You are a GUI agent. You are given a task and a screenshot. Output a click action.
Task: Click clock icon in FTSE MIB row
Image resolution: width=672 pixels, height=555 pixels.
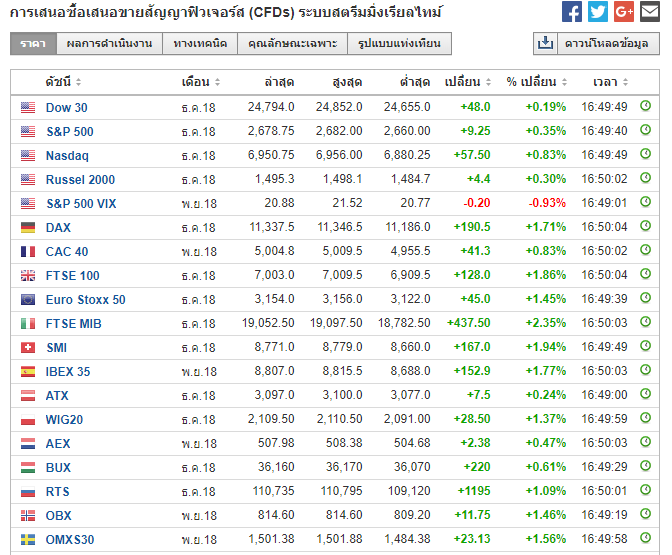[x=645, y=321]
